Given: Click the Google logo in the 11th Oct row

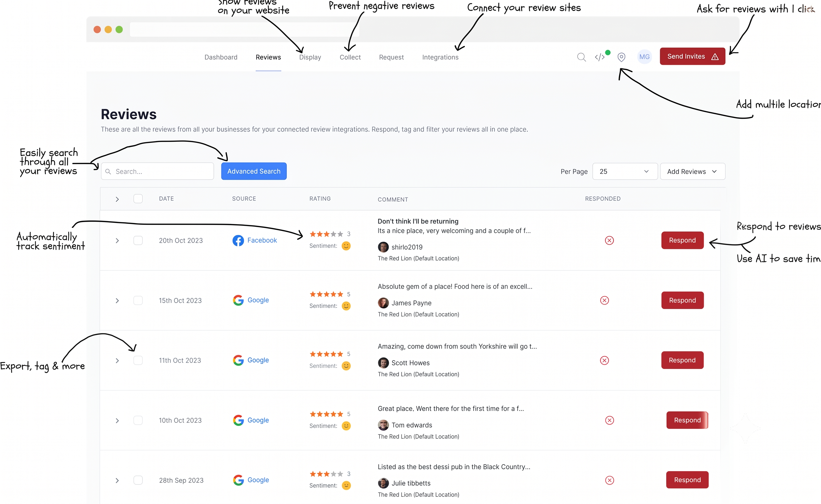Looking at the screenshot, I should point(238,360).
